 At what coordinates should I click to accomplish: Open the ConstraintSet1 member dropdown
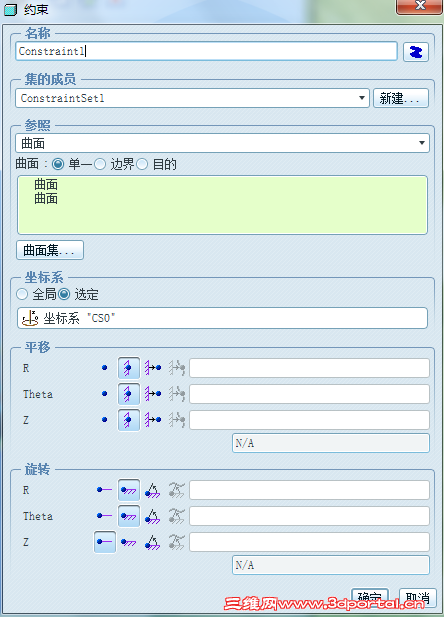[x=362, y=98]
